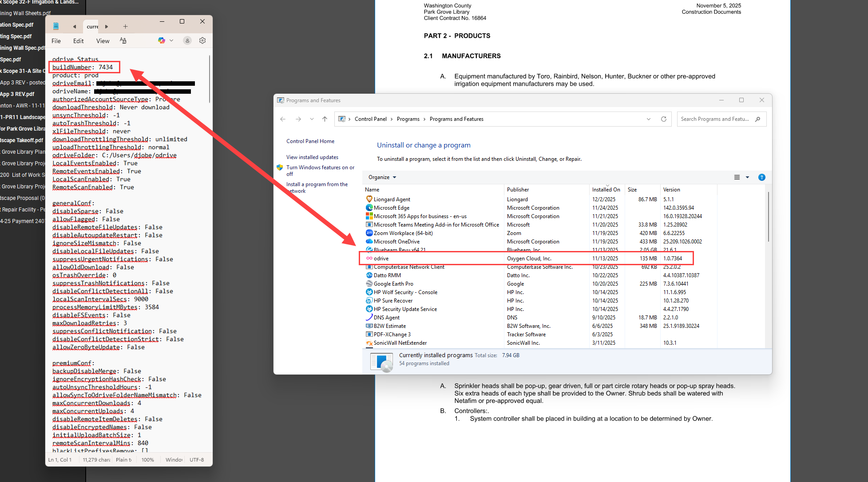The width and height of the screenshot is (868, 482).
Task: Click the Search Programs and Features box
Action: click(x=715, y=119)
